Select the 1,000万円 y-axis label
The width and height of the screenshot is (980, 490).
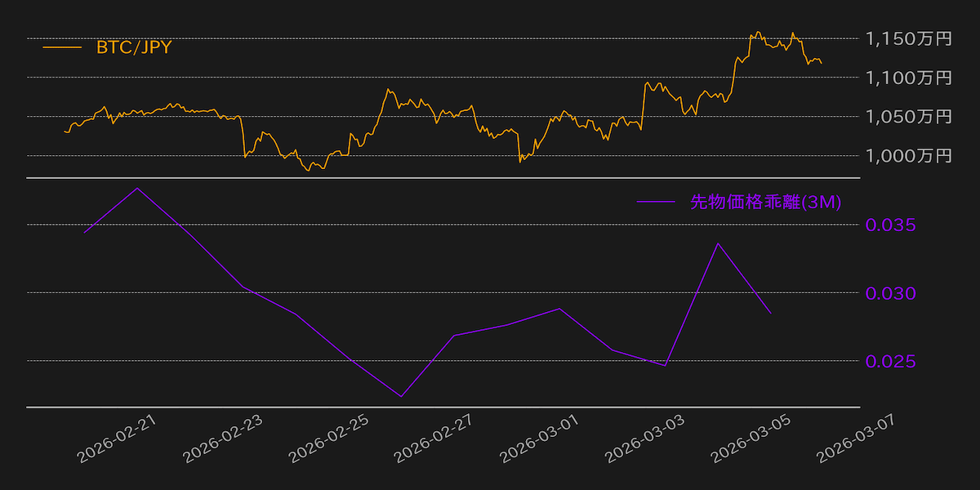tap(909, 156)
